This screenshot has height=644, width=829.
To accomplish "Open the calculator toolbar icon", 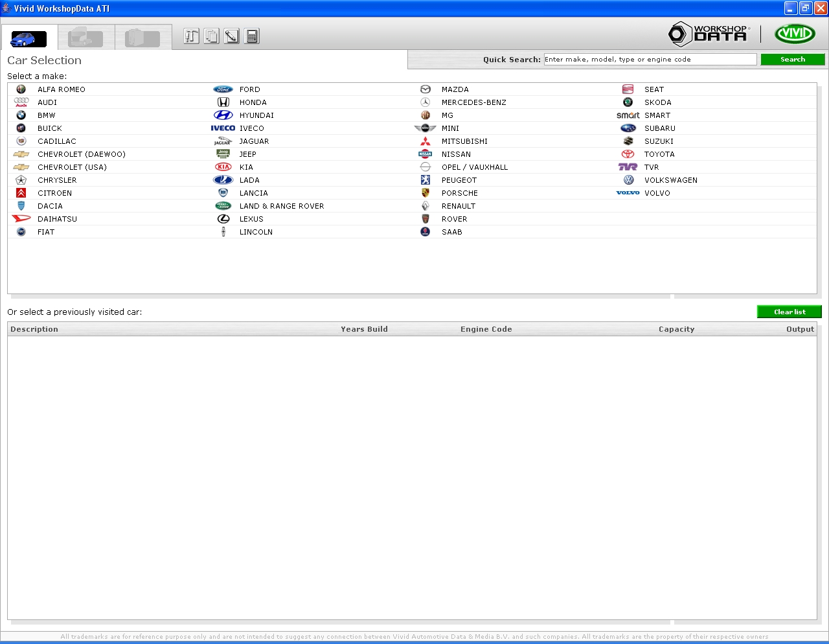I will coord(253,36).
